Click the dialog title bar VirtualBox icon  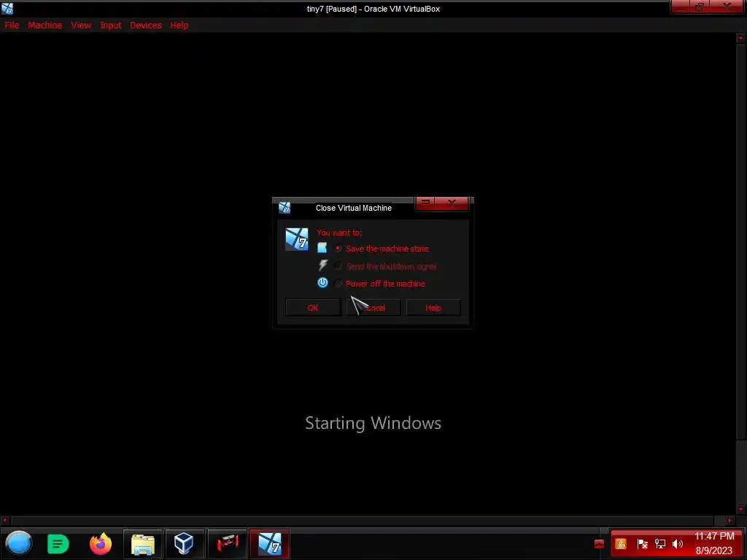285,208
